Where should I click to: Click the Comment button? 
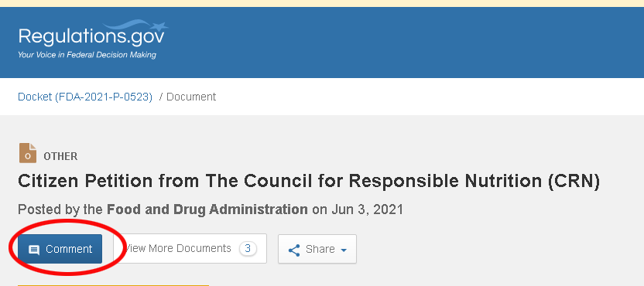60,249
